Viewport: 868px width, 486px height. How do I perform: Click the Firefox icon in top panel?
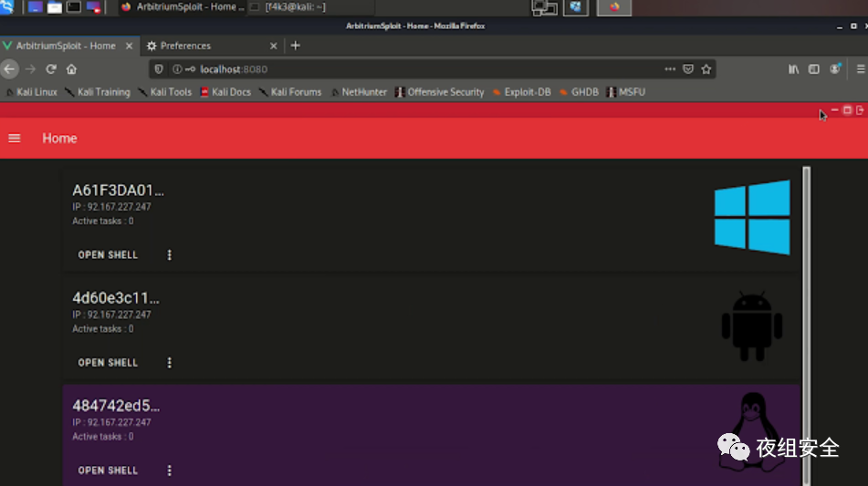click(x=614, y=7)
